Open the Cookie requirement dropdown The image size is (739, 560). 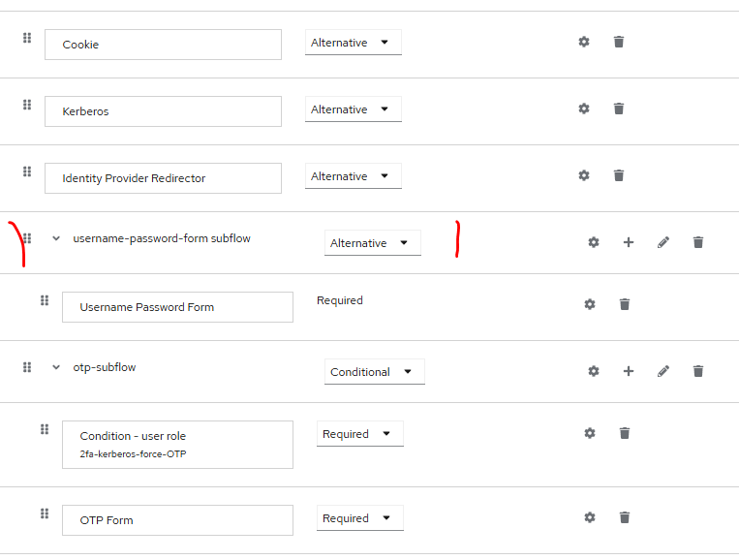tap(353, 43)
